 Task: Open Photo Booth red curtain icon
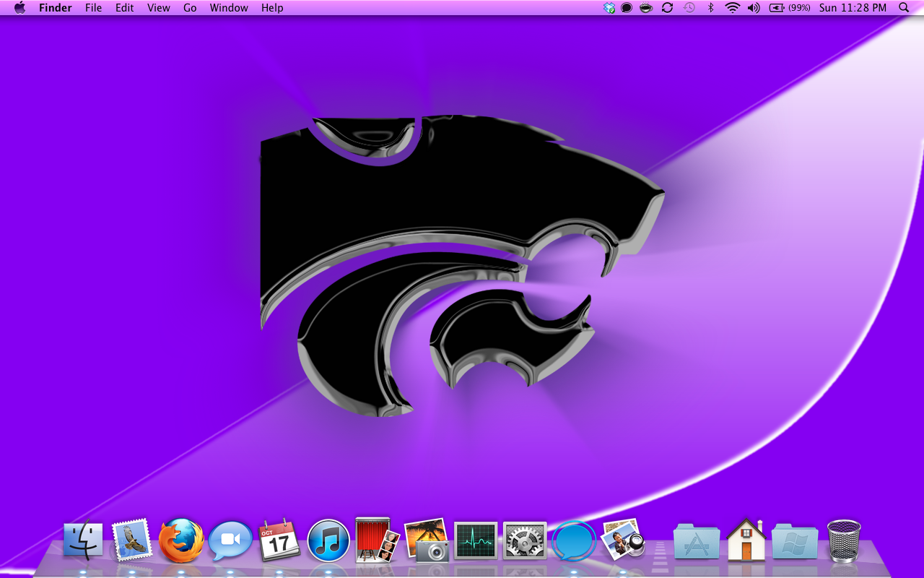tap(378, 540)
